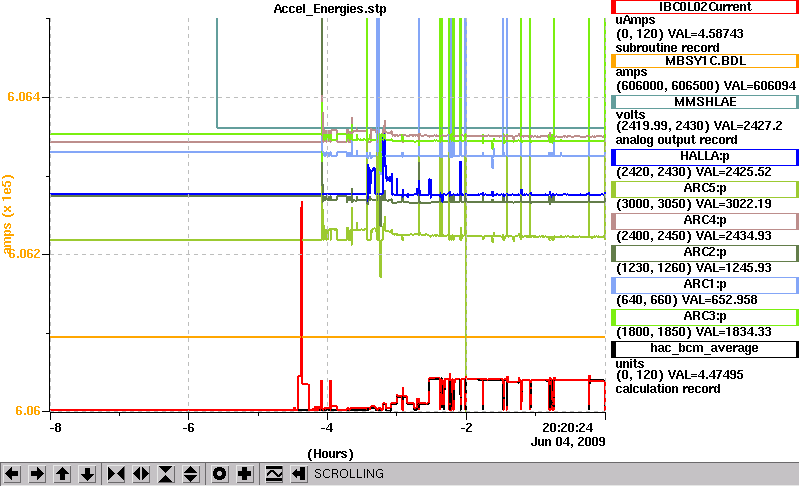Image resolution: width=799 pixels, height=486 pixels.
Task: Click the tall red current spike on the plot
Action: [302, 290]
